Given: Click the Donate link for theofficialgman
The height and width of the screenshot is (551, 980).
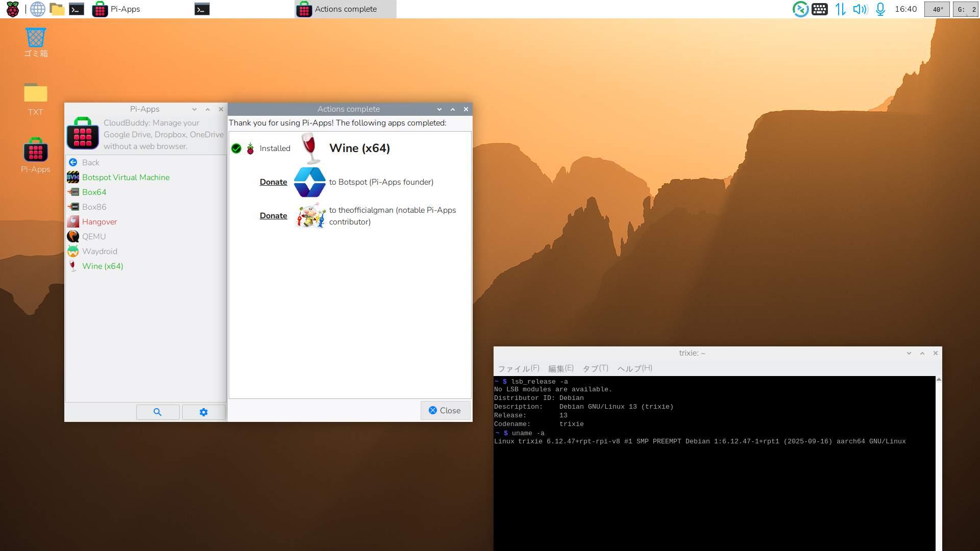Looking at the screenshot, I should tap(273, 216).
